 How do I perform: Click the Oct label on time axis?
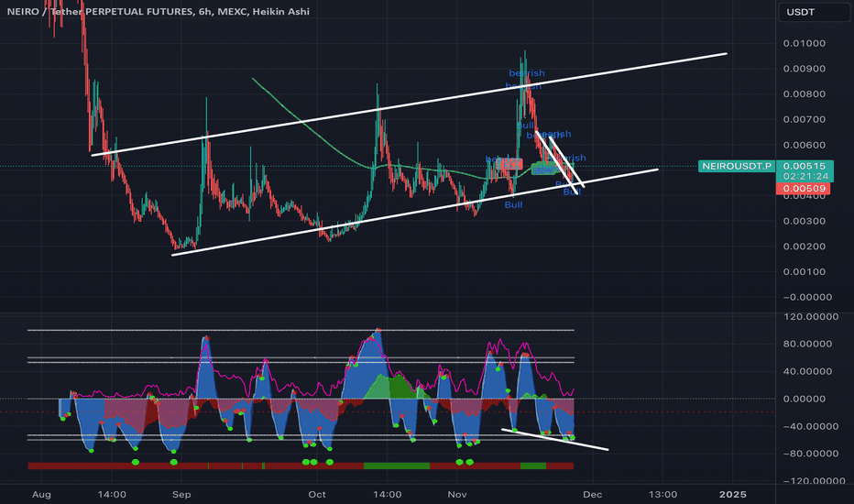click(x=317, y=495)
